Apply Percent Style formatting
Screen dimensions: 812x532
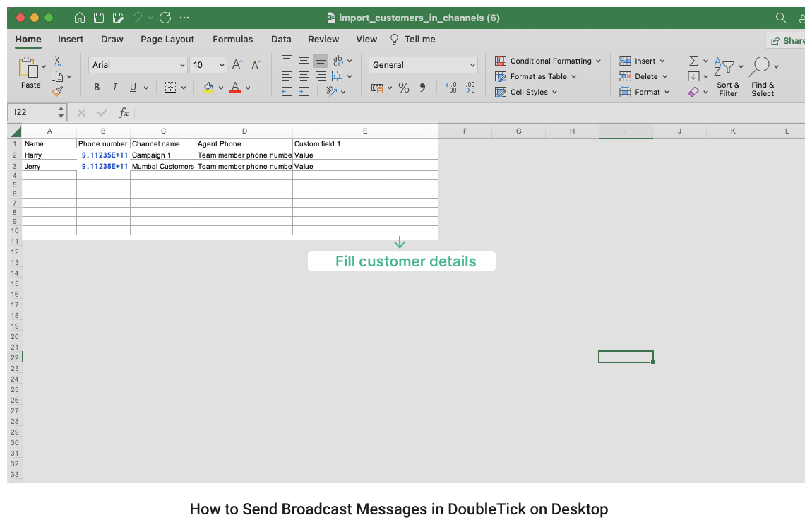point(404,88)
